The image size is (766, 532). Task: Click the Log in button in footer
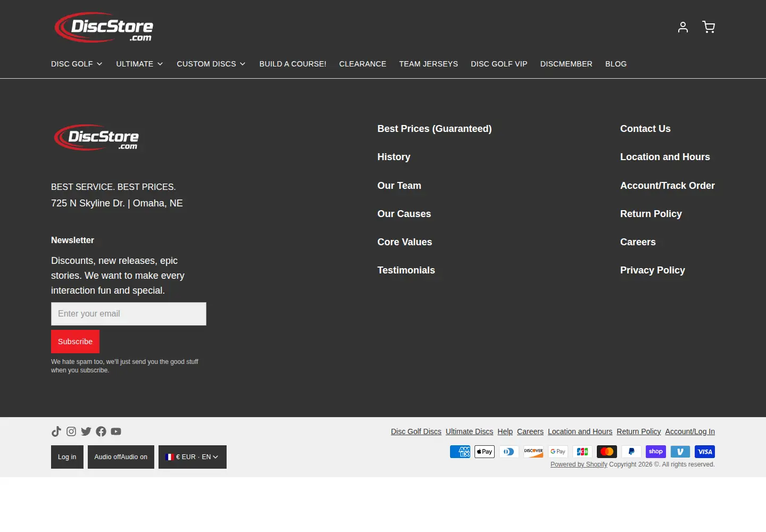coord(67,457)
